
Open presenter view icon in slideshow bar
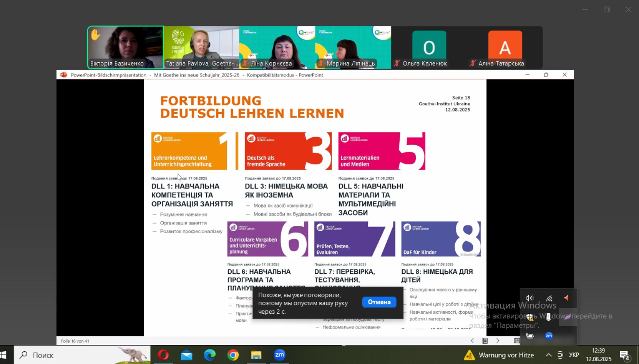coord(517,341)
